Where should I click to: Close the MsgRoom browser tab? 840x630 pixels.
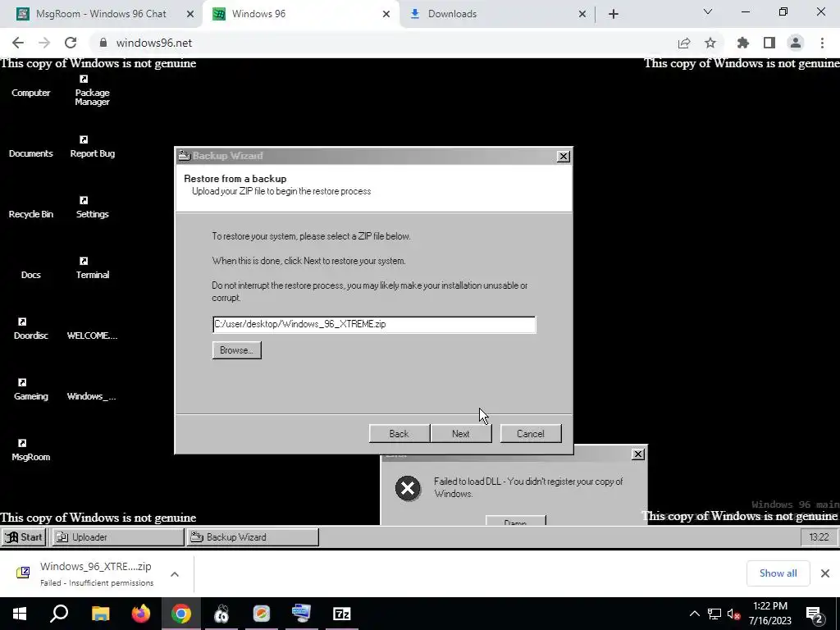pyautogui.click(x=190, y=14)
